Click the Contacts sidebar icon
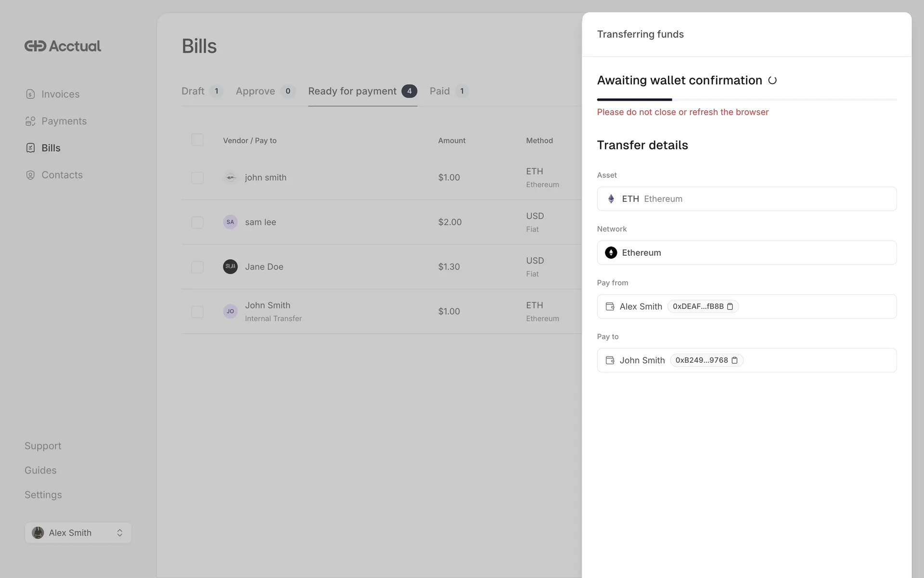924x578 pixels. point(30,175)
